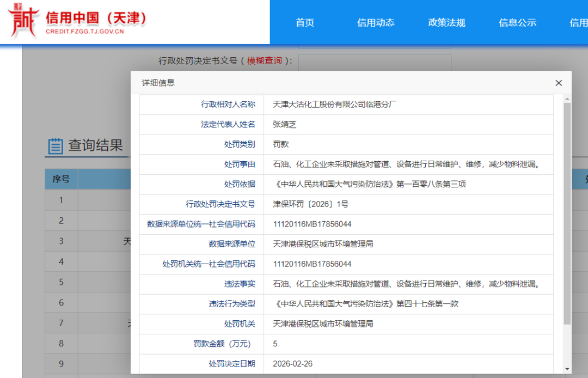Select row number 5 in results table

(62, 282)
